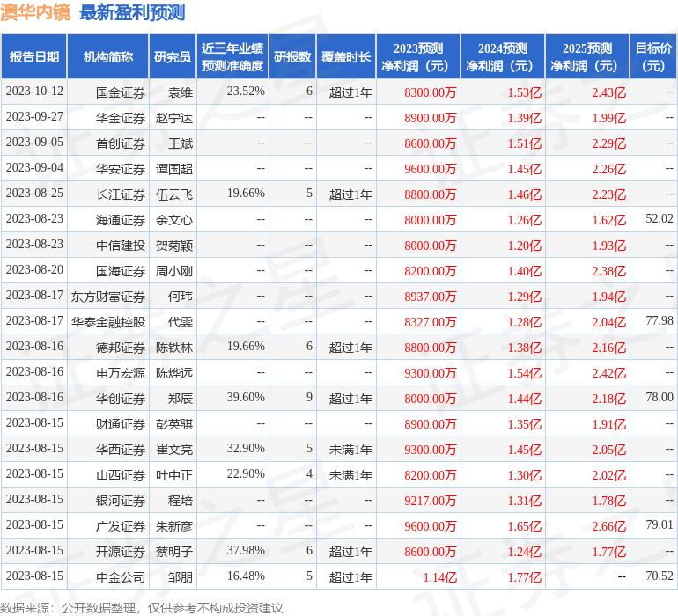Click target price 52.02
This screenshot has width=678, height=616.
[660, 219]
